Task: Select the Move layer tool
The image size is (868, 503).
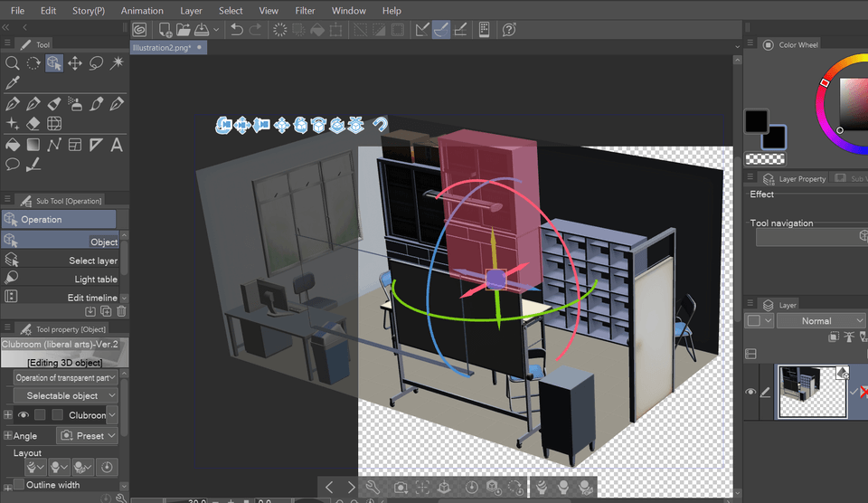Action: click(x=75, y=63)
